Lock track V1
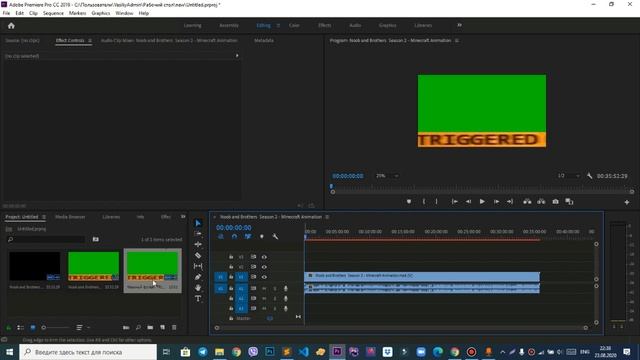The height and width of the screenshot is (360, 640). click(231, 277)
